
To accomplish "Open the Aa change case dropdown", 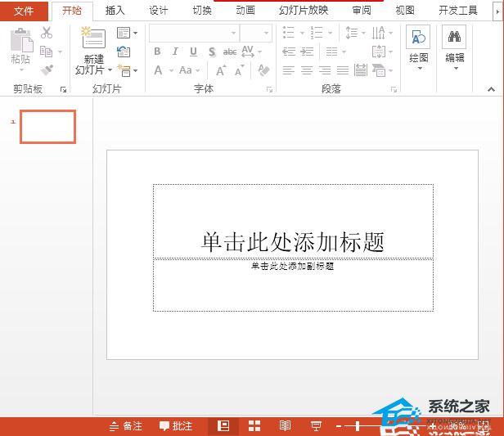I will tap(189, 70).
